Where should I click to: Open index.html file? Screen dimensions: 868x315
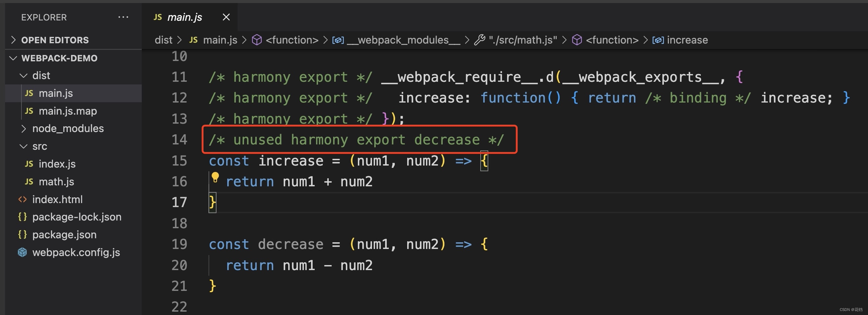tap(73, 199)
